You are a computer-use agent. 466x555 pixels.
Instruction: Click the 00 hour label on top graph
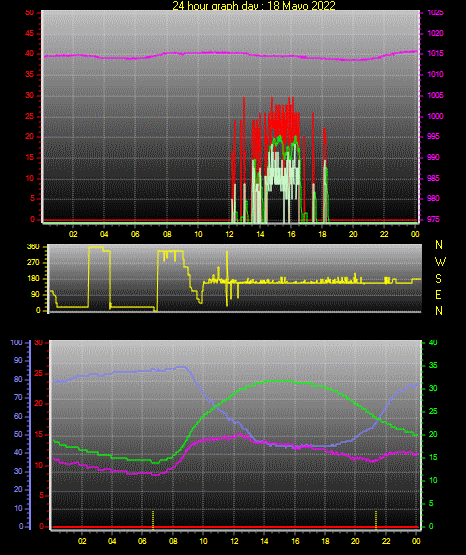(415, 234)
